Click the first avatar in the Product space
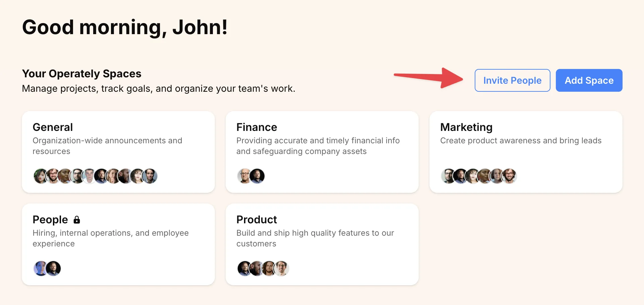This screenshot has height=305, width=644. [x=244, y=268]
